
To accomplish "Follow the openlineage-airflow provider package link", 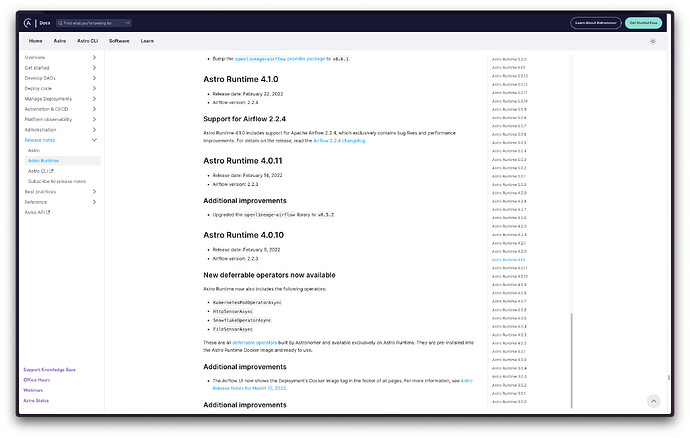I will click(x=280, y=59).
